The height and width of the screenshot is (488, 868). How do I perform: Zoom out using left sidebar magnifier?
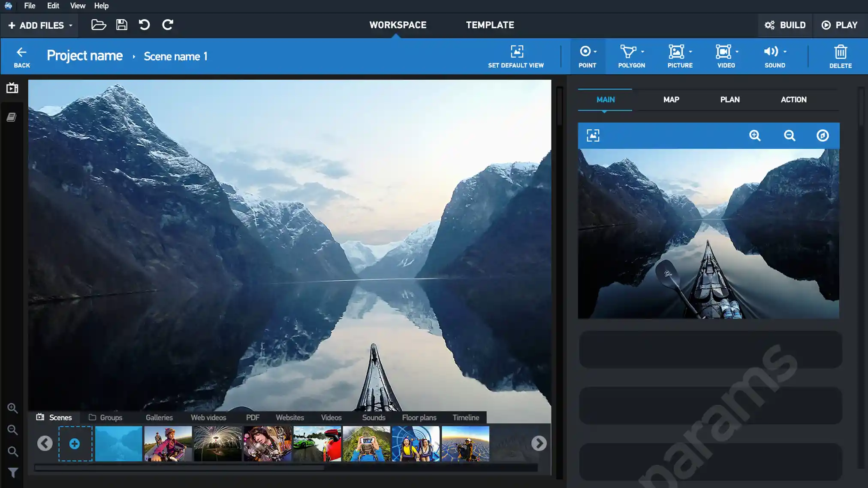[12, 430]
